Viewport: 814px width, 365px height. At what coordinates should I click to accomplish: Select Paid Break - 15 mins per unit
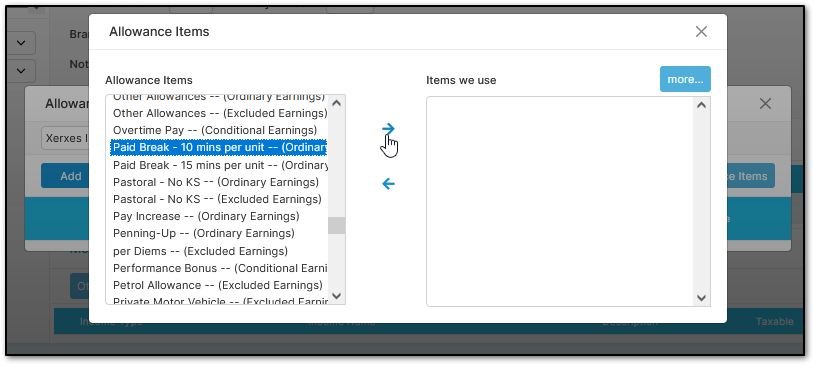(x=220, y=165)
